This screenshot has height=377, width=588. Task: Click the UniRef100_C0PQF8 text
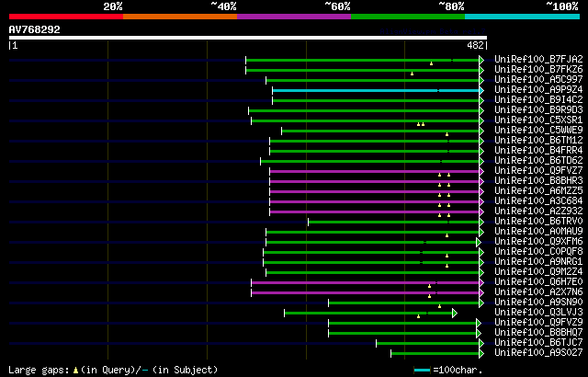coord(538,252)
